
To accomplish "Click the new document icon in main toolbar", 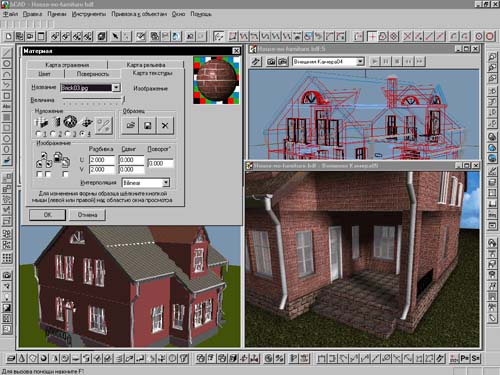I will point(9,36).
